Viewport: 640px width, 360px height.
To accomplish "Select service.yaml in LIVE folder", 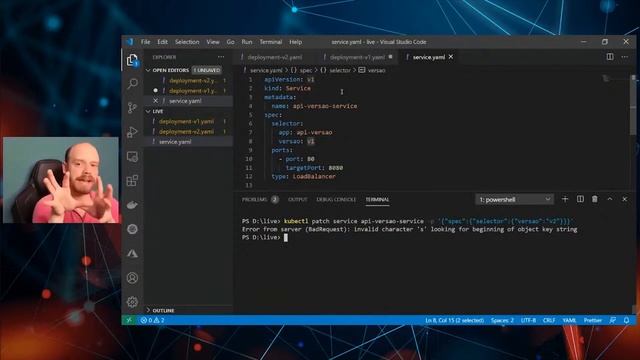I will coord(175,142).
